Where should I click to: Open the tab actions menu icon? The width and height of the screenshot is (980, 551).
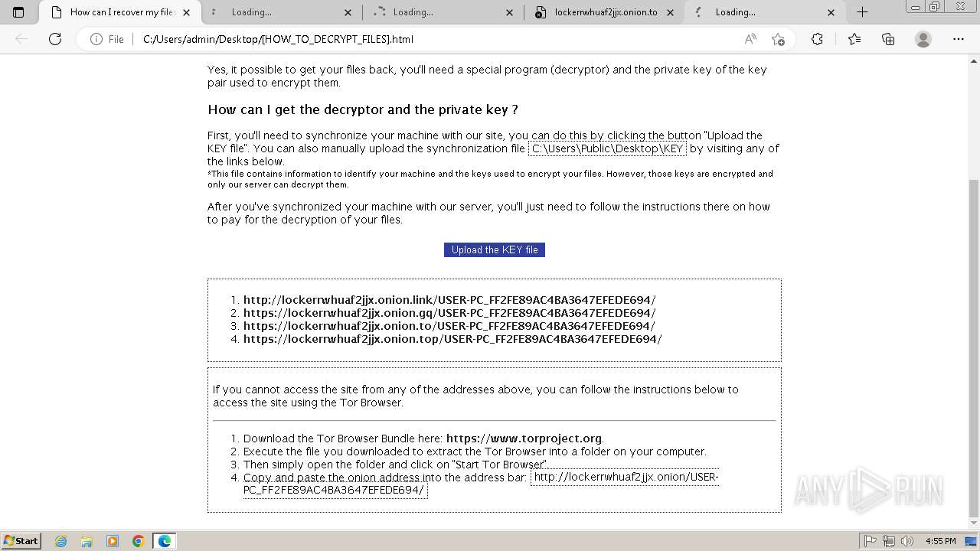coord(18,12)
